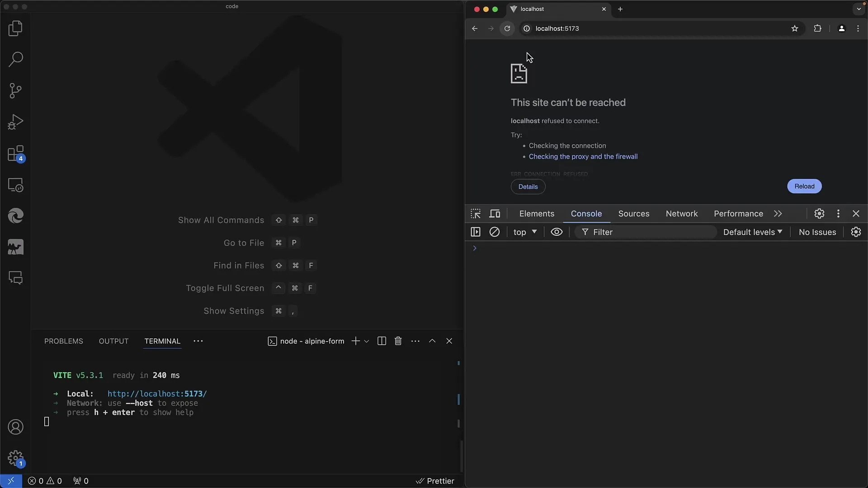This screenshot has height=488, width=868.
Task: Open the Edge tools activity bar icon
Action: tap(15, 216)
